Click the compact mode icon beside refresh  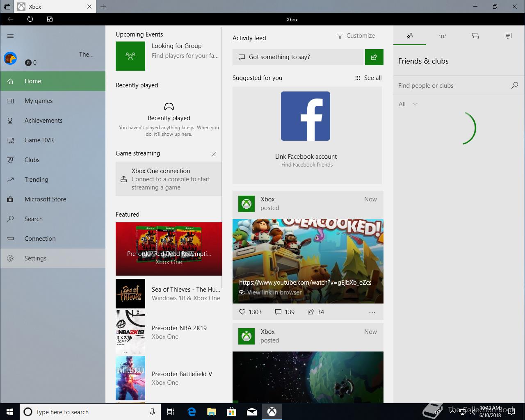pyautogui.click(x=50, y=19)
